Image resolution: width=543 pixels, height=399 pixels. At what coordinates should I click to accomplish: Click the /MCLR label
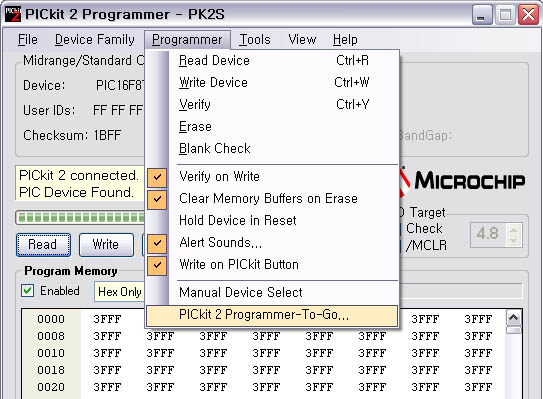tap(426, 246)
